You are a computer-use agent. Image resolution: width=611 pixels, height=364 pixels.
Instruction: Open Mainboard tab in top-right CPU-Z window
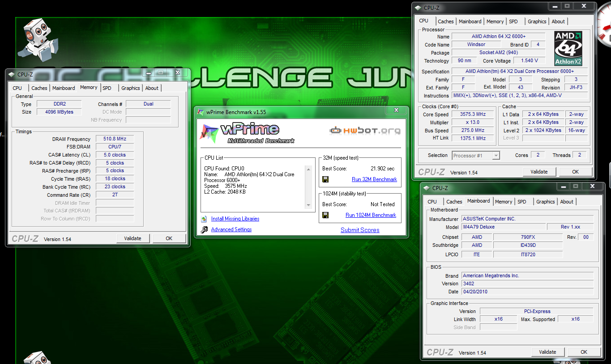(x=470, y=21)
